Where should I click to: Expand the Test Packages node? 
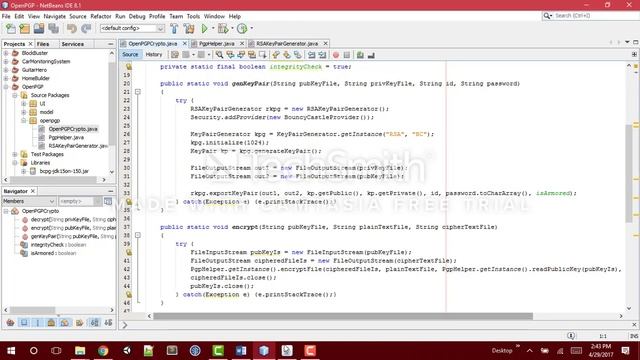(15, 154)
